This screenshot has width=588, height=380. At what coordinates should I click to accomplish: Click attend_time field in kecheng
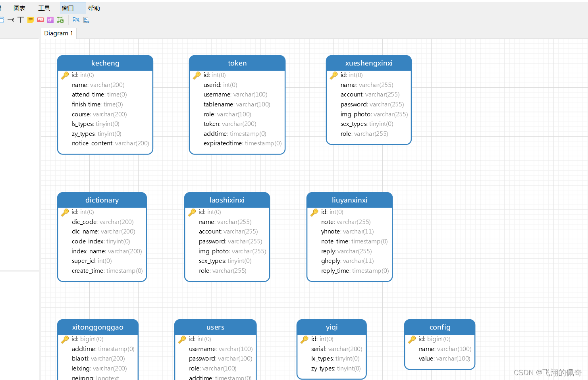click(99, 95)
